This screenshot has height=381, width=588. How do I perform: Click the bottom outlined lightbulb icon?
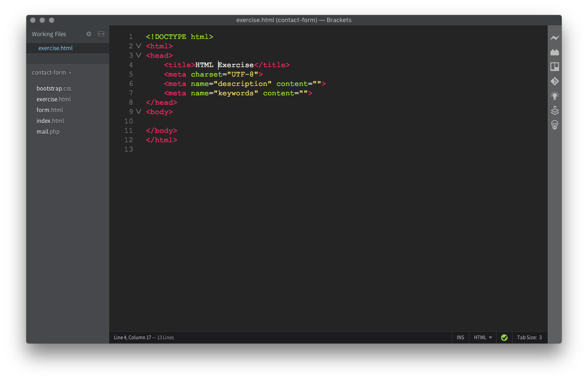click(x=555, y=125)
